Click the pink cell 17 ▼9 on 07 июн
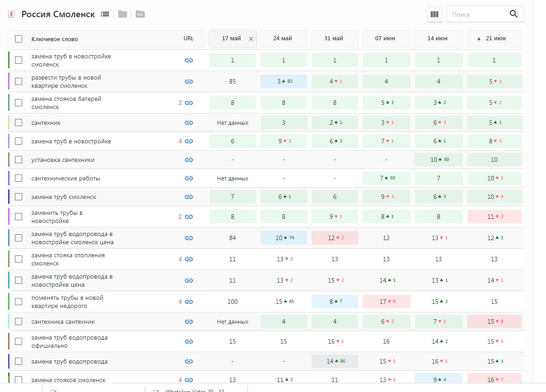Image resolution: width=546 pixels, height=392 pixels. (386, 302)
